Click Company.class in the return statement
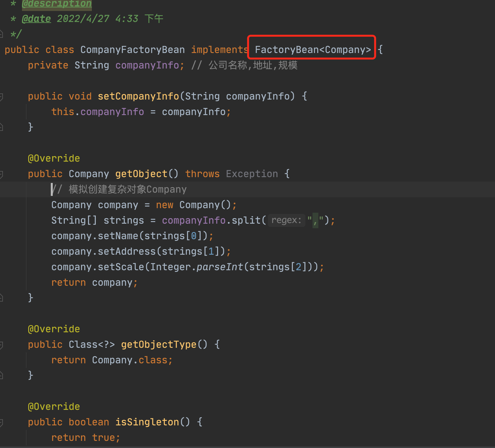 pos(130,360)
